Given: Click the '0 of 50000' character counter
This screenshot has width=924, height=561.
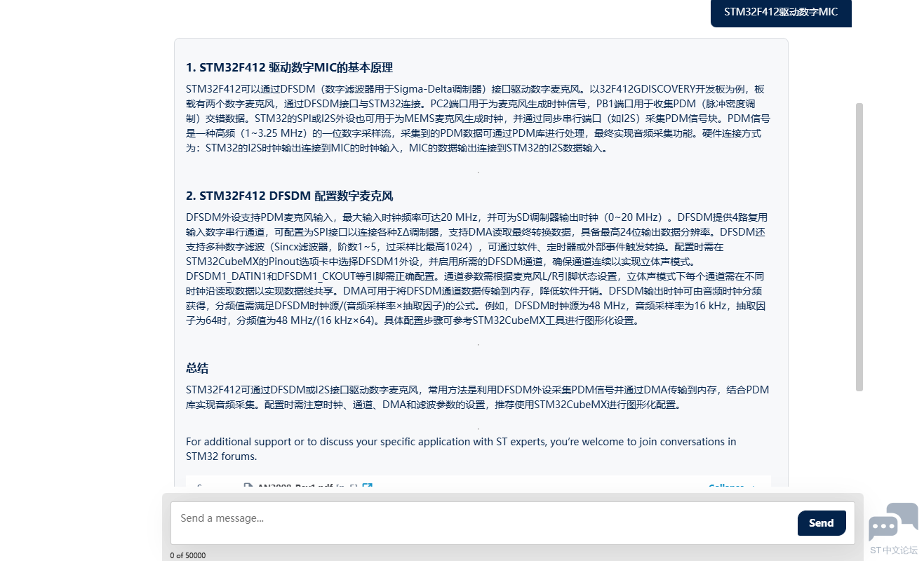Looking at the screenshot, I should tap(188, 555).
